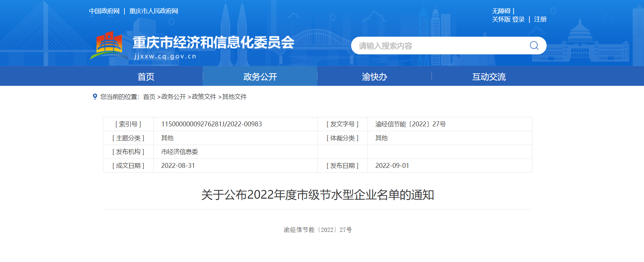Open the 中国政府网 link

(x=104, y=11)
